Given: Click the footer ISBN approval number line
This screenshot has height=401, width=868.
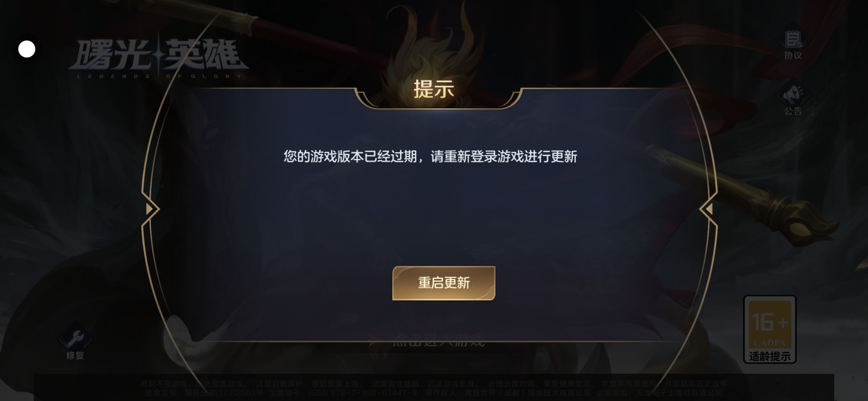Looking at the screenshot, I should click(x=434, y=392).
